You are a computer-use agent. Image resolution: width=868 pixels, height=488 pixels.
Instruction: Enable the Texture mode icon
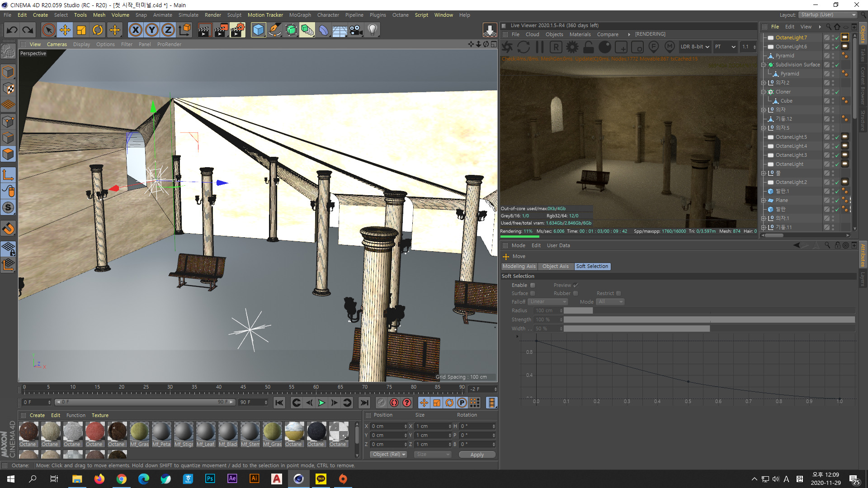(x=8, y=89)
